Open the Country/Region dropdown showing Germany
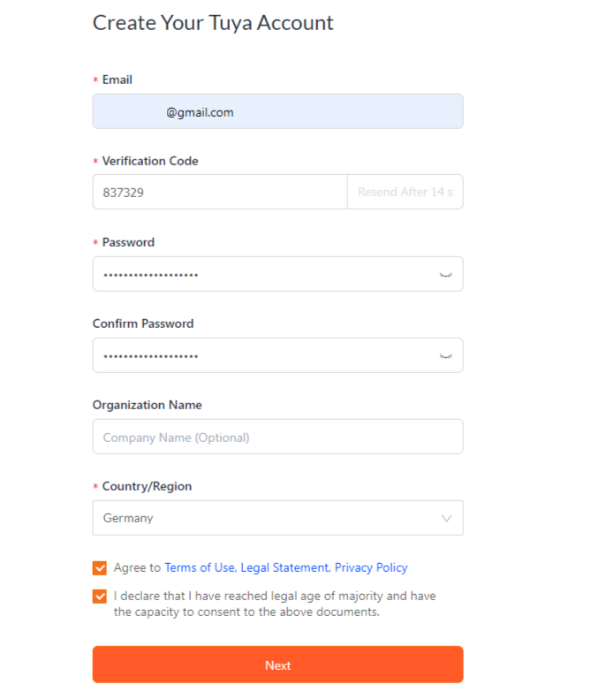Viewport: 606px width, 700px height. pos(265,518)
